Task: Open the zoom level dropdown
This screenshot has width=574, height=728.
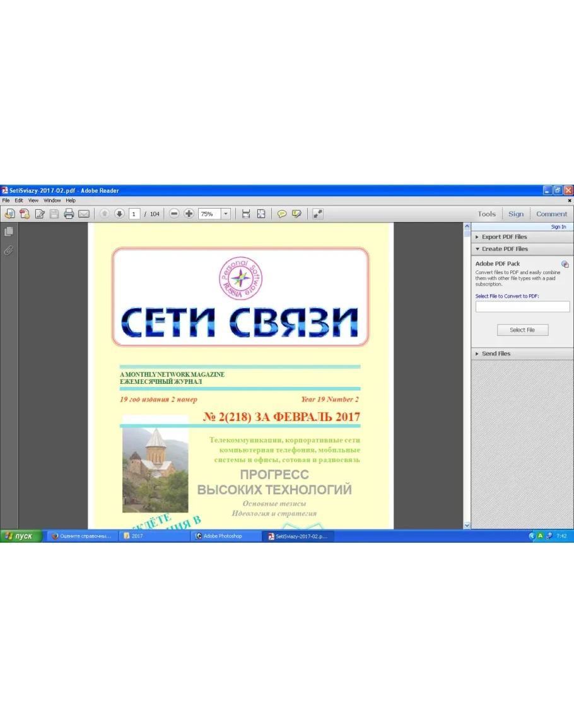Action: pos(226,214)
